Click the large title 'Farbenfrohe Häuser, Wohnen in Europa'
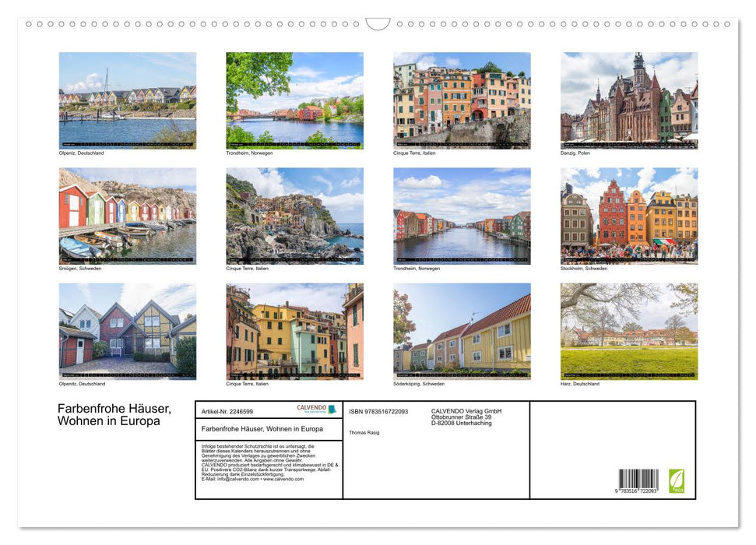 point(114,415)
